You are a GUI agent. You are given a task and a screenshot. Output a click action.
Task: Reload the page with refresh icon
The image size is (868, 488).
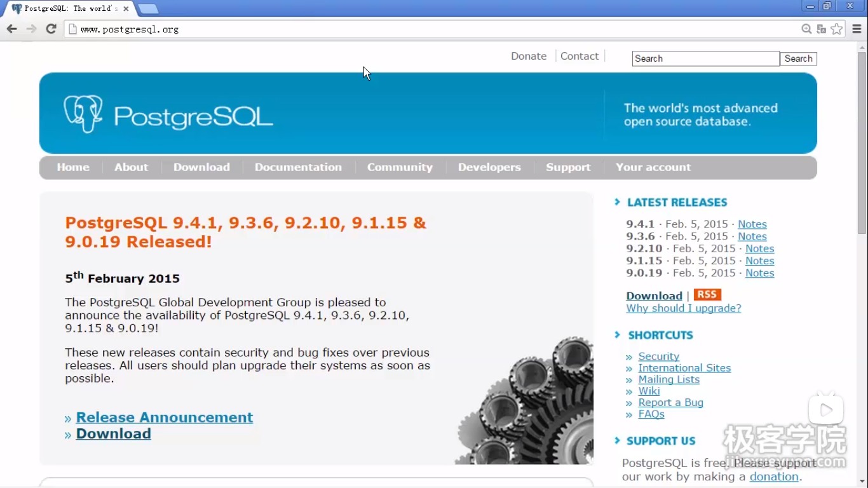point(51,29)
